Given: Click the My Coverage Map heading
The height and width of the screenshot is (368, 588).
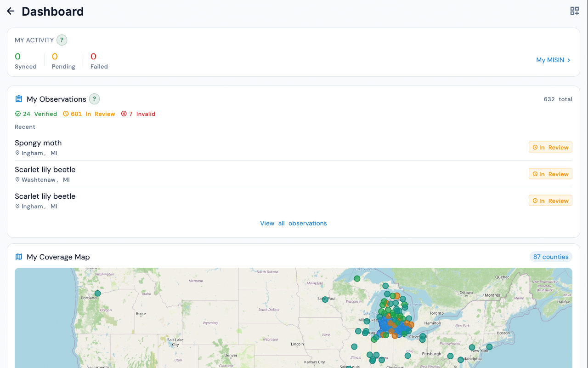Looking at the screenshot, I should click(x=58, y=257).
